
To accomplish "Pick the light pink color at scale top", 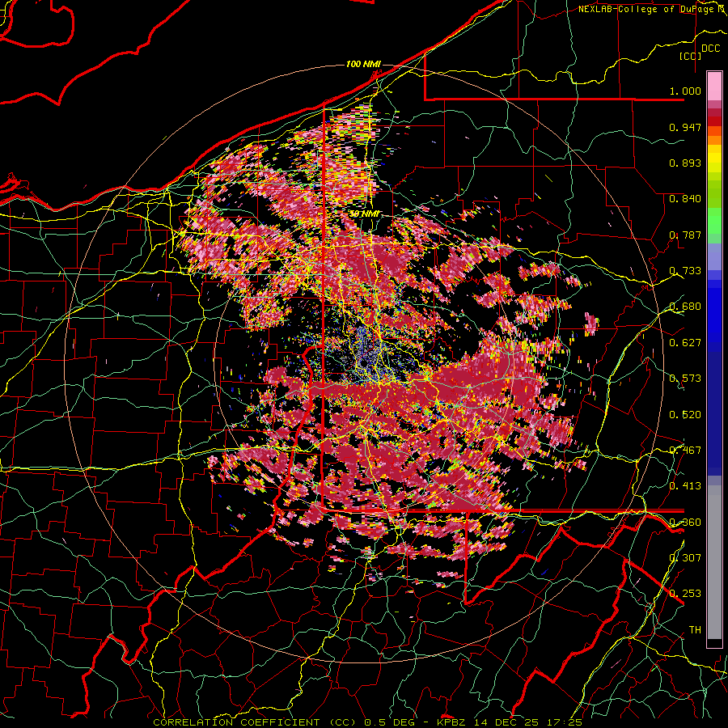I will tap(714, 86).
